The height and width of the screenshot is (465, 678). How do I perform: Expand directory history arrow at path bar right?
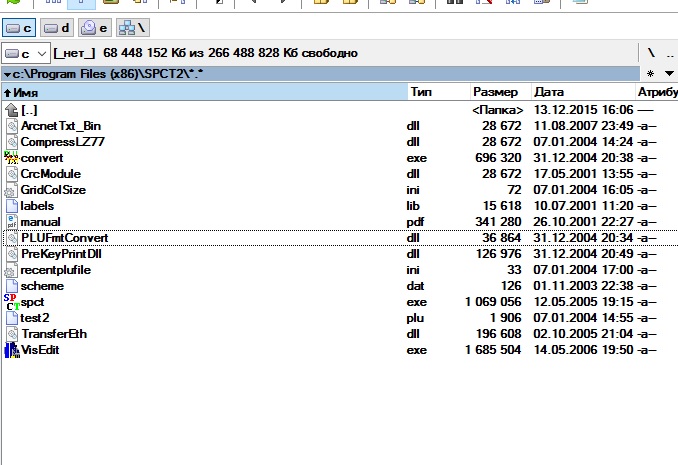667,74
